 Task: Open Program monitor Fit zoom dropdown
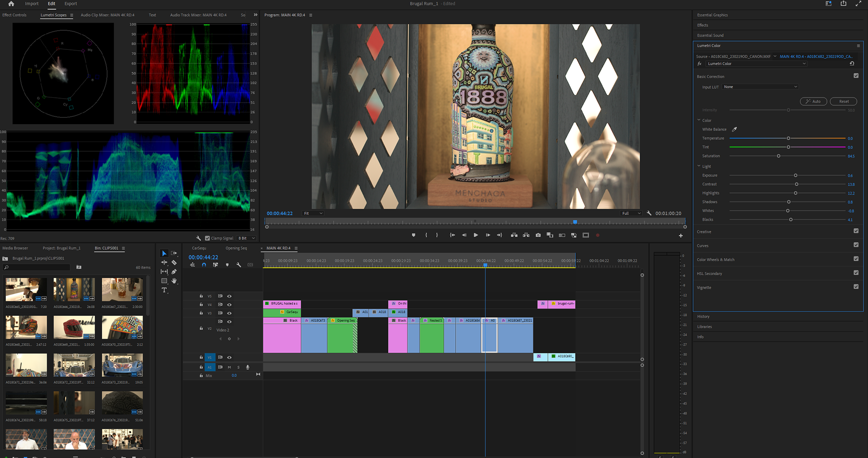(313, 213)
